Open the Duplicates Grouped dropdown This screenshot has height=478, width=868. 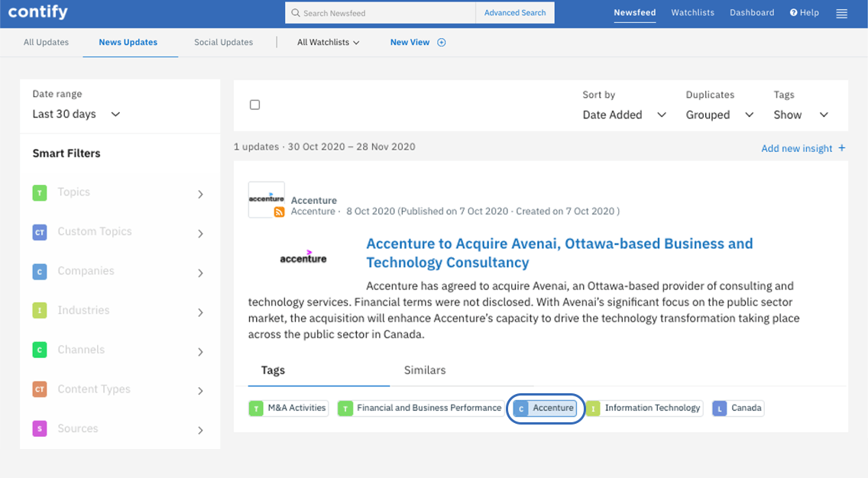(x=719, y=115)
